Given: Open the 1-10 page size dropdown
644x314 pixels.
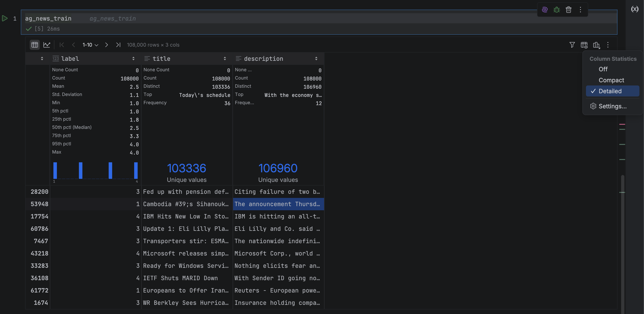Looking at the screenshot, I should [90, 45].
